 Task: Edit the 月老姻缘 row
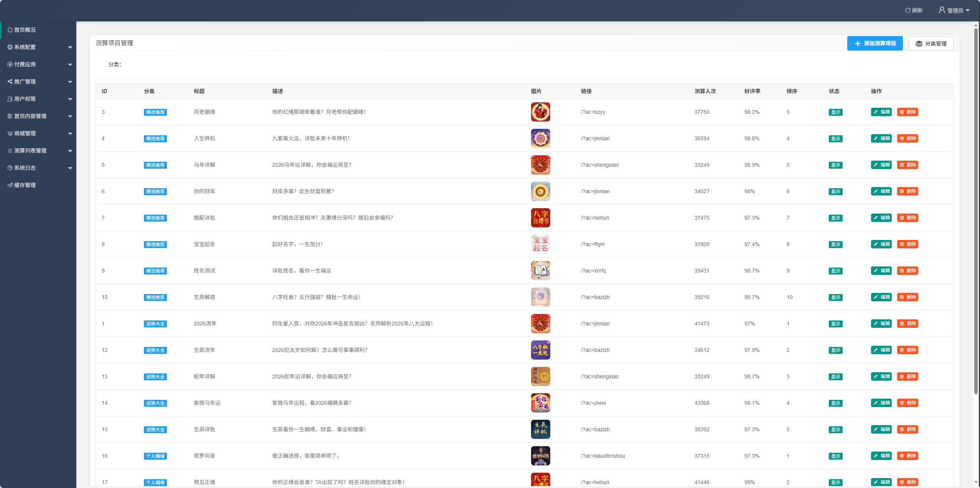point(881,112)
